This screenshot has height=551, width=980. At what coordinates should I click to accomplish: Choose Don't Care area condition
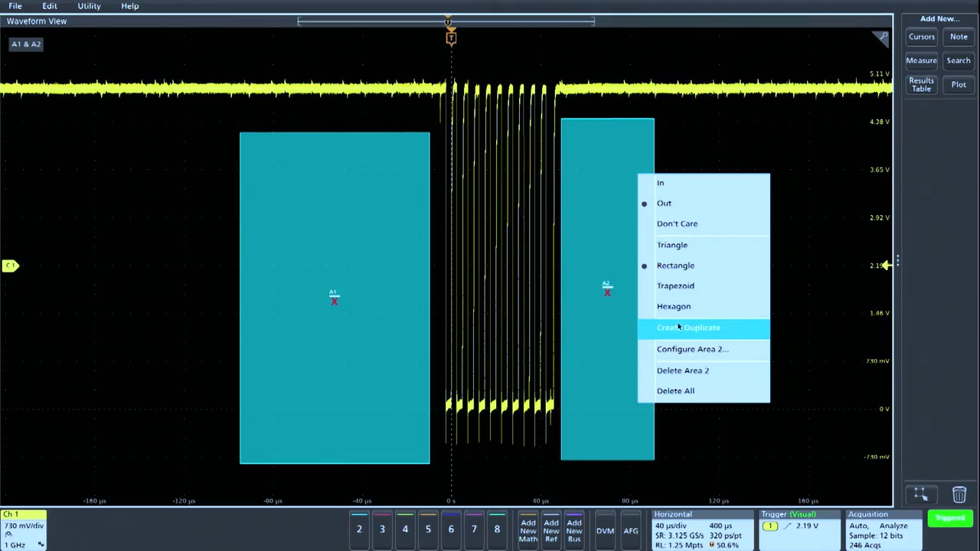click(x=704, y=224)
